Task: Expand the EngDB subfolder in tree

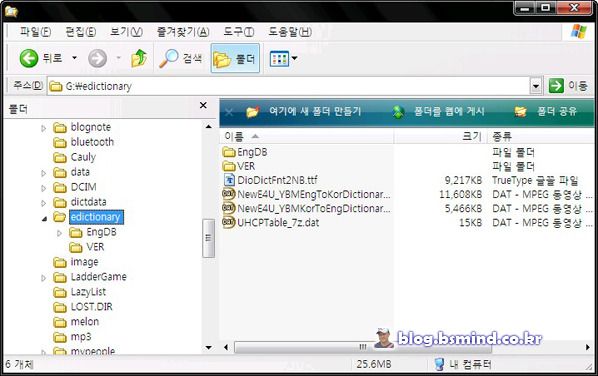Action: 59,233
